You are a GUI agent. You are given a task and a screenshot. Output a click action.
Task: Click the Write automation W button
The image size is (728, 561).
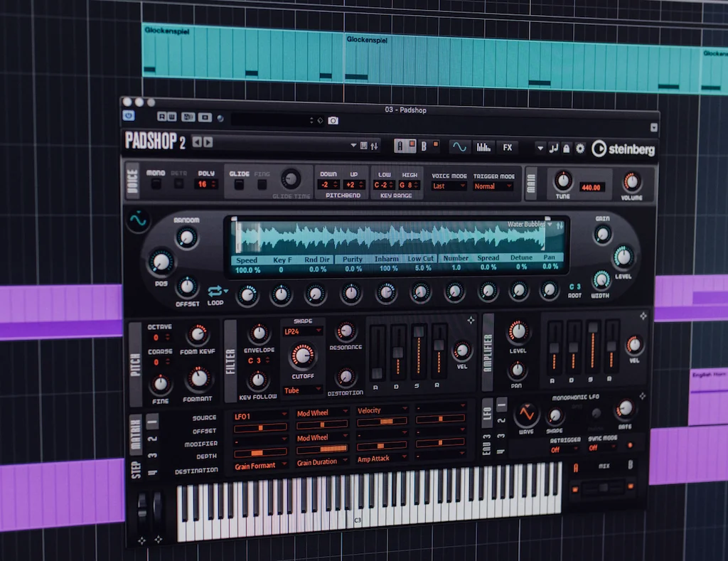tap(171, 117)
